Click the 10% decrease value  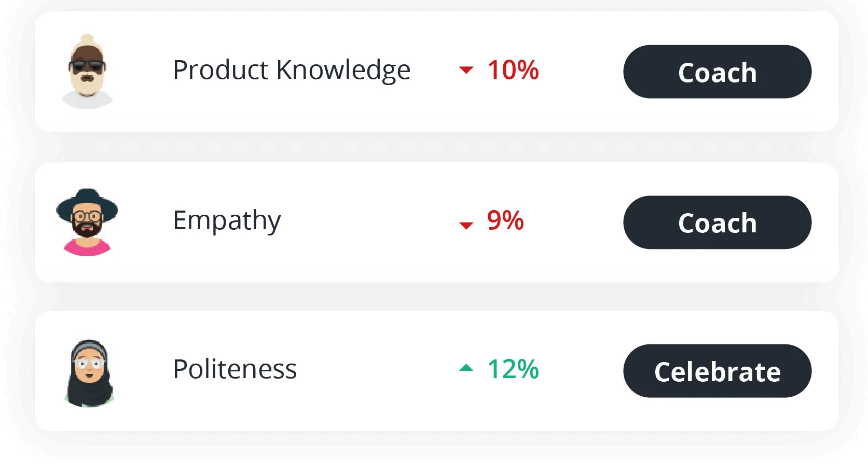(x=513, y=70)
